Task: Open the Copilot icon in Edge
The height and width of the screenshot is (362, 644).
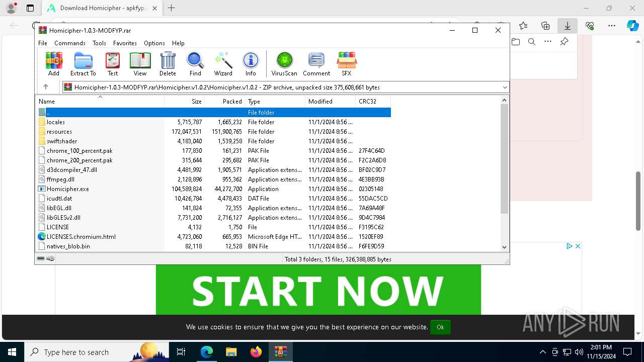Action: tap(632, 26)
